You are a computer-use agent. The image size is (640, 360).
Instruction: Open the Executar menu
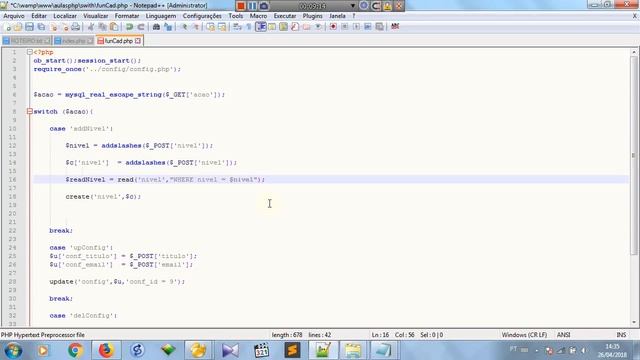(285, 16)
